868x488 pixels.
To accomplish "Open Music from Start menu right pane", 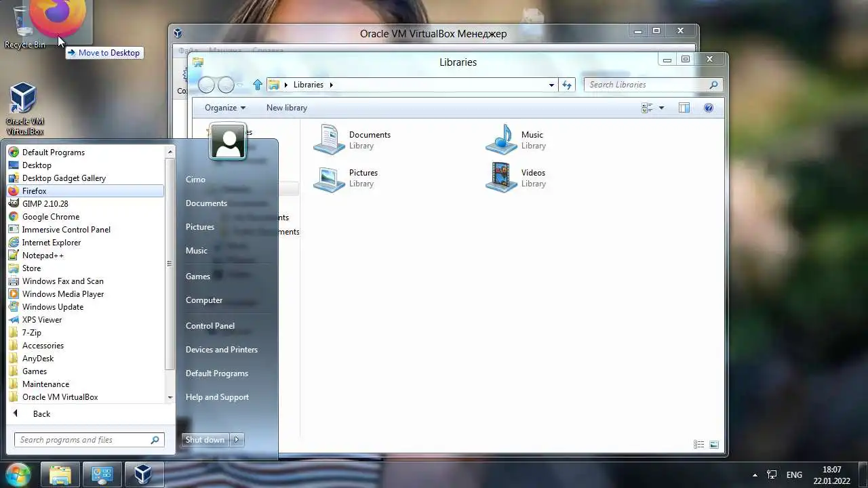I will tap(197, 251).
